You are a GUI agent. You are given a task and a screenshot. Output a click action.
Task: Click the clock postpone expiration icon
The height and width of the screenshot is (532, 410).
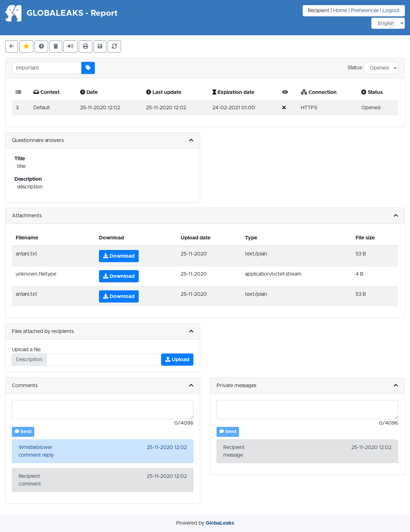[x=41, y=46]
